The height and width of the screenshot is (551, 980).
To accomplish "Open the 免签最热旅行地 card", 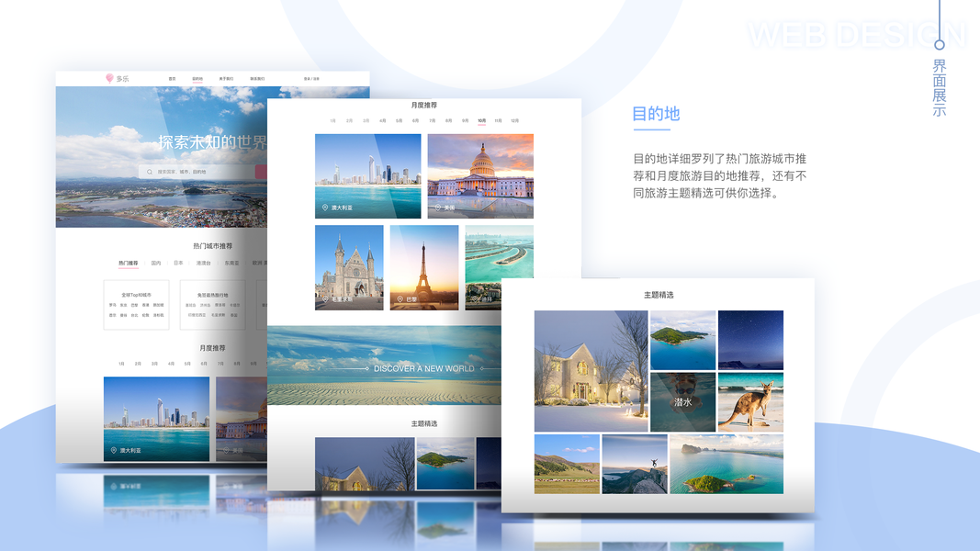I will 212,305.
